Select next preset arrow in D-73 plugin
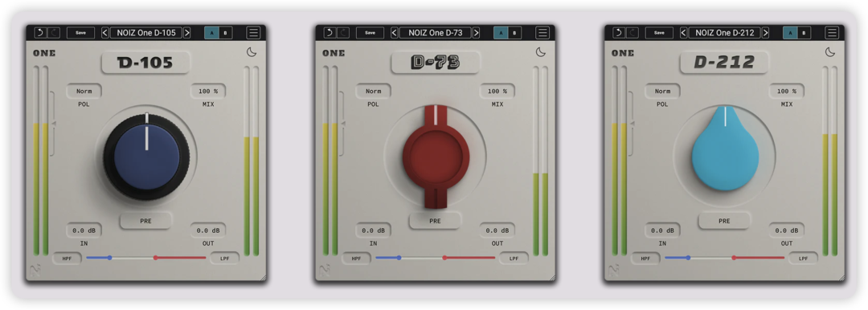 [x=476, y=33]
